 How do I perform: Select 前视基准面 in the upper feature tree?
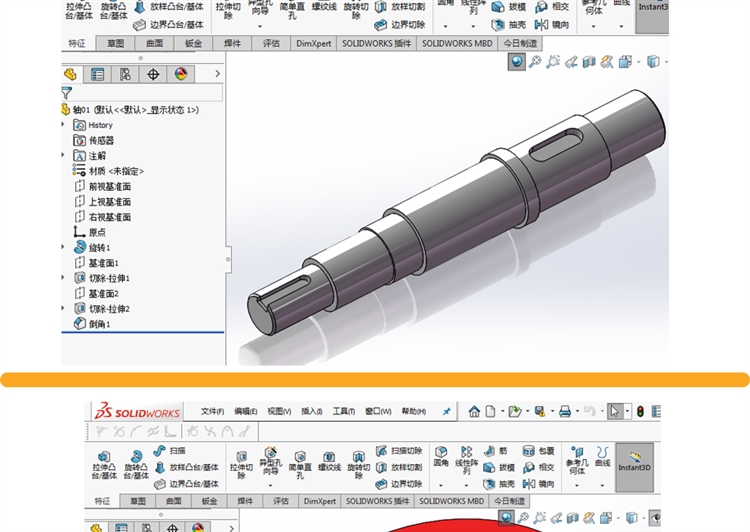click(103, 187)
